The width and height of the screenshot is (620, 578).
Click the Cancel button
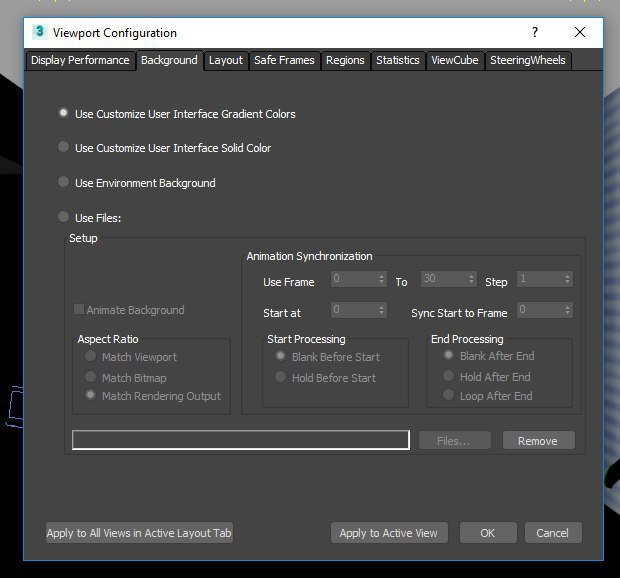tap(552, 533)
